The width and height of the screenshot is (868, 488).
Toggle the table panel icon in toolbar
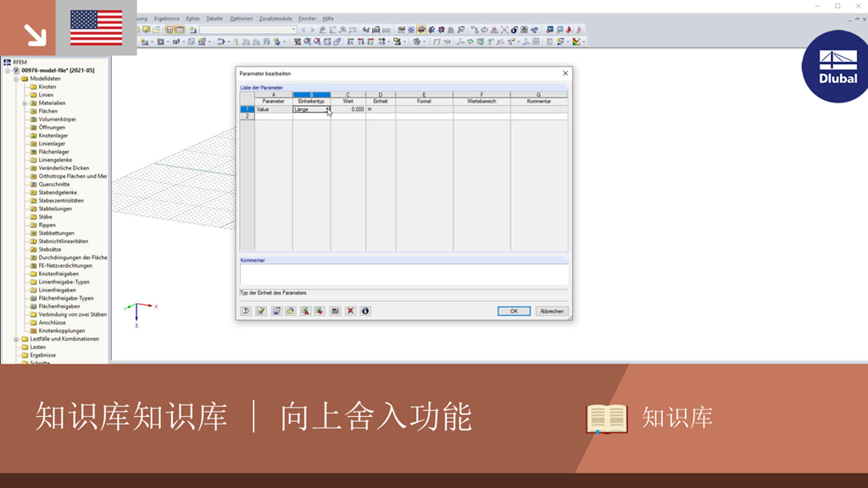point(180,30)
